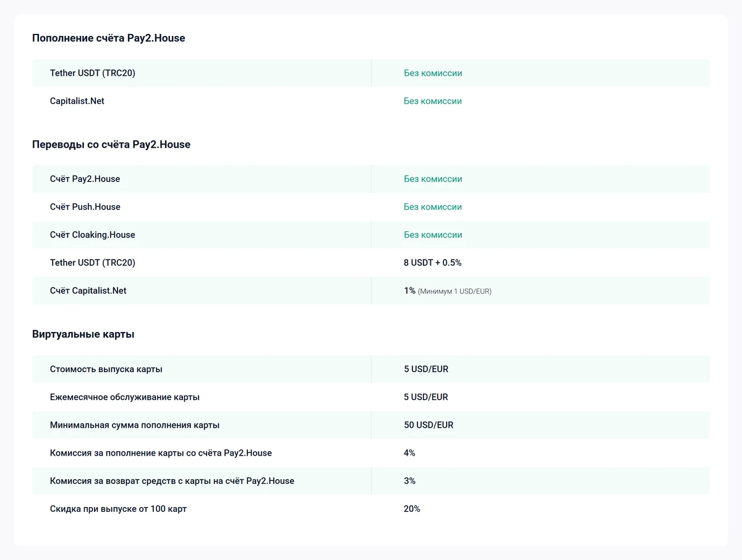Viewport: 742px width, 560px height.
Task: Click the value '50 USD/EUR'
Action: click(x=429, y=425)
